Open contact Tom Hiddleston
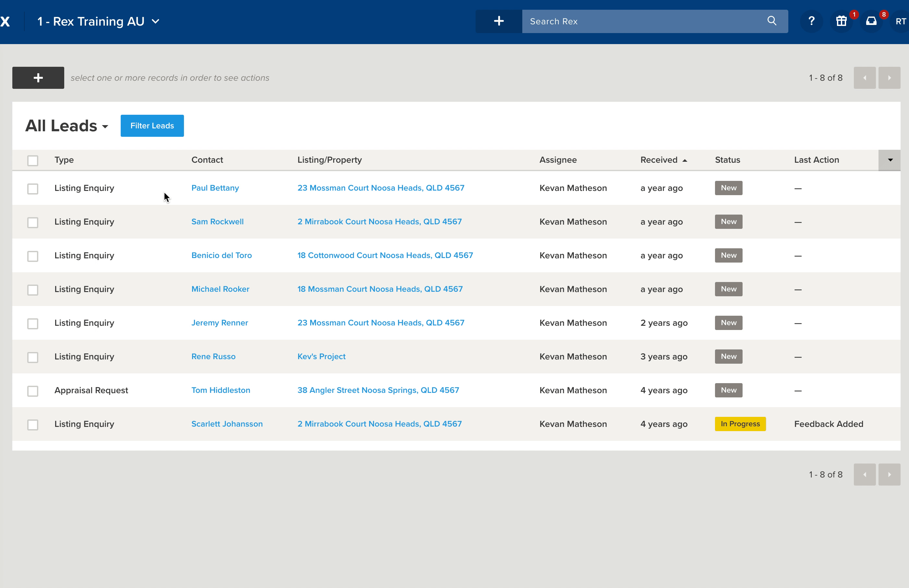This screenshot has width=909, height=588. pyautogui.click(x=221, y=390)
